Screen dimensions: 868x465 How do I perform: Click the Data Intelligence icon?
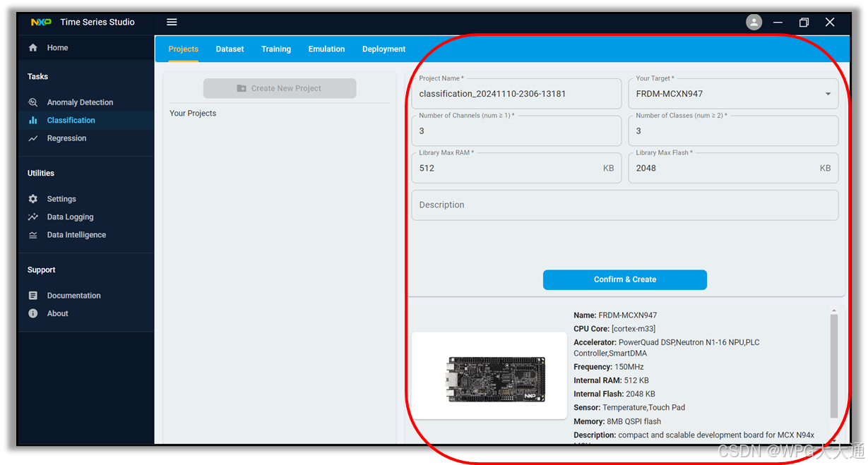click(32, 235)
